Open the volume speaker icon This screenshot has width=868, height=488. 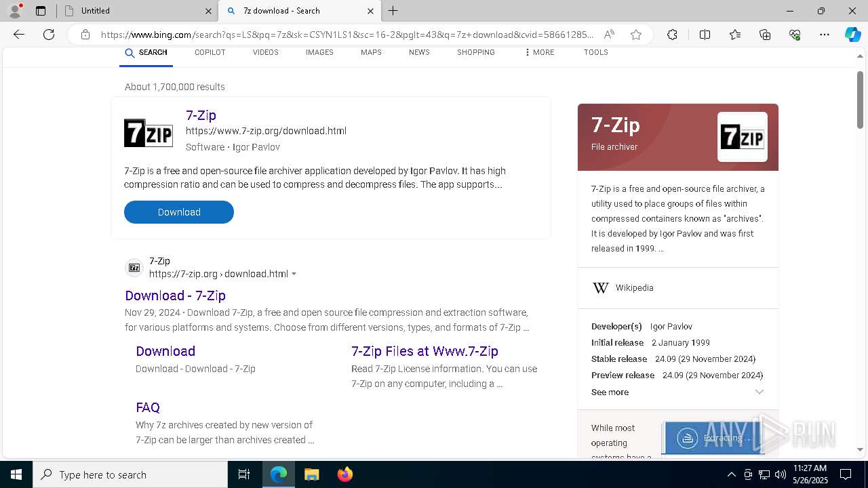pos(781,474)
